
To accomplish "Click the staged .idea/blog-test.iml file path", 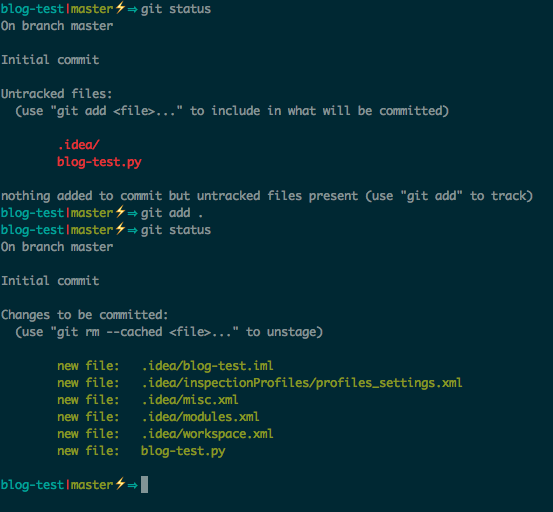I will pyautogui.click(x=207, y=366).
